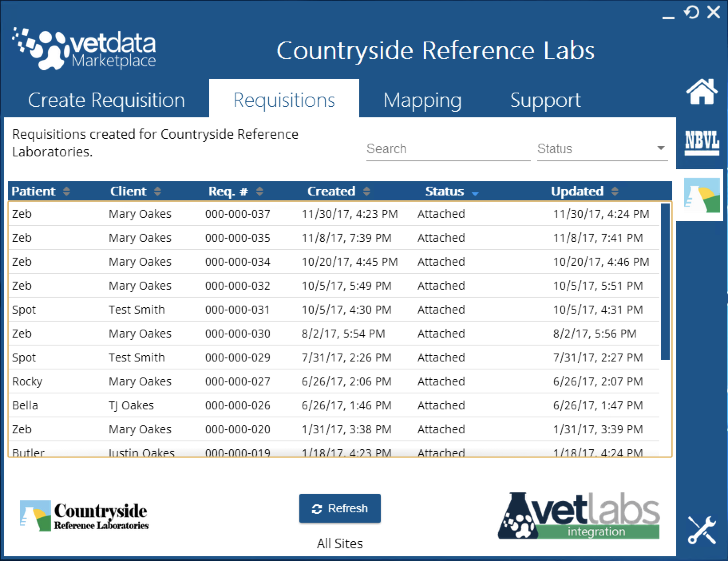This screenshot has height=561, width=728.
Task: Click the requisitions list scrollbar
Action: click(665, 282)
